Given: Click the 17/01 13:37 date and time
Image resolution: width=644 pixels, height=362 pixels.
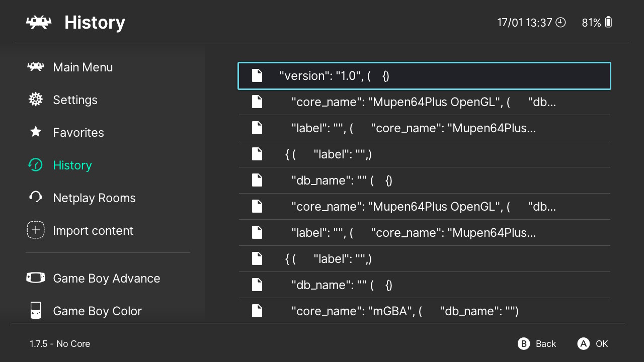Looking at the screenshot, I should tap(524, 23).
